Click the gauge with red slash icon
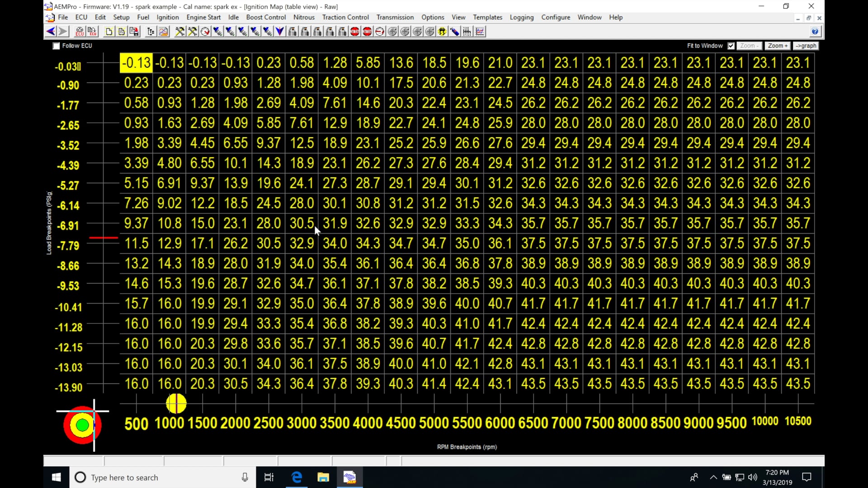This screenshot has height=488, width=868. pyautogui.click(x=379, y=31)
